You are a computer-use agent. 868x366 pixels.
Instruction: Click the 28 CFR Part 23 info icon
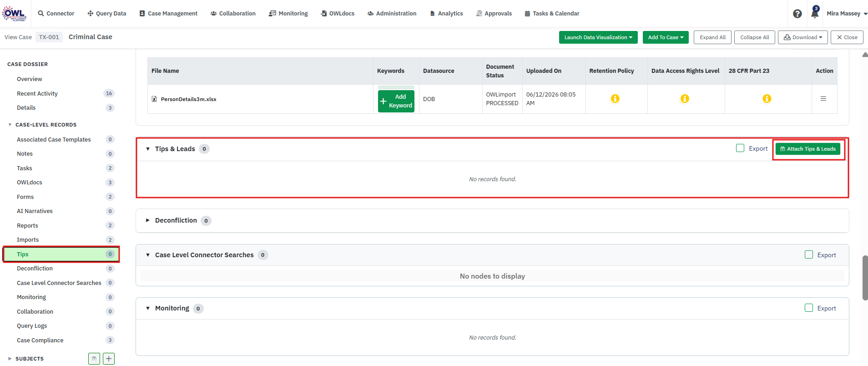[x=767, y=98]
